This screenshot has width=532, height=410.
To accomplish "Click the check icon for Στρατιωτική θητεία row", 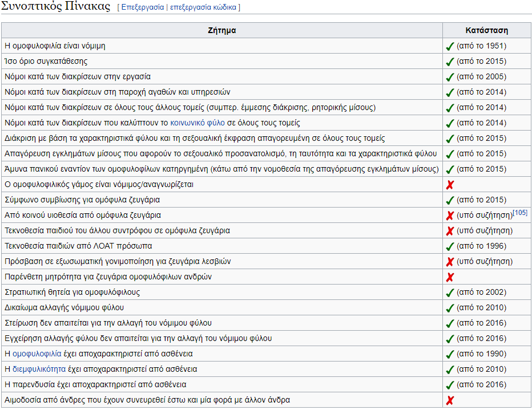I will tap(450, 293).
